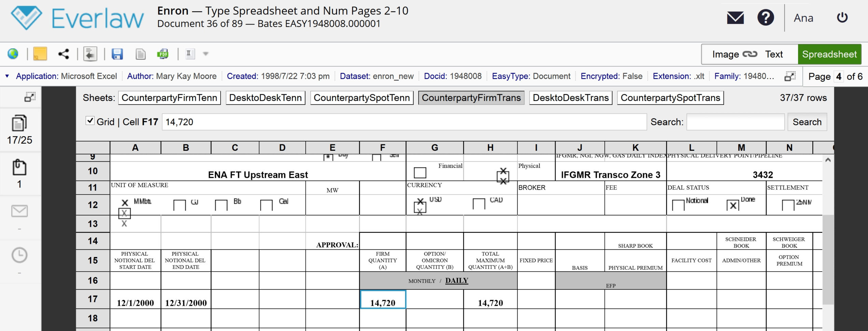
Task: Click the globe icon in the toolbar
Action: (13, 54)
